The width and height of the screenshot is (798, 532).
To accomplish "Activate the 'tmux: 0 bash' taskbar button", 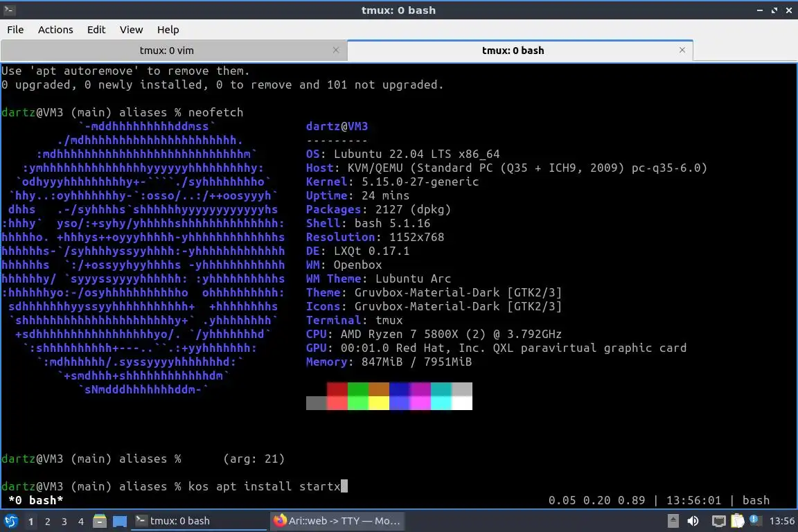I will point(199,521).
